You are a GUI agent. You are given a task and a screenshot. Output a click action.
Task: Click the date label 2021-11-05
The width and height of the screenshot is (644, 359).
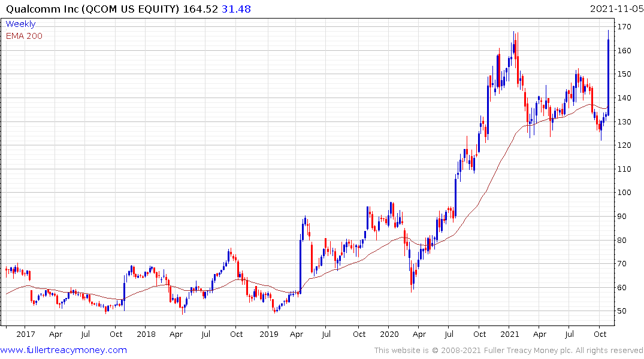click(616, 9)
